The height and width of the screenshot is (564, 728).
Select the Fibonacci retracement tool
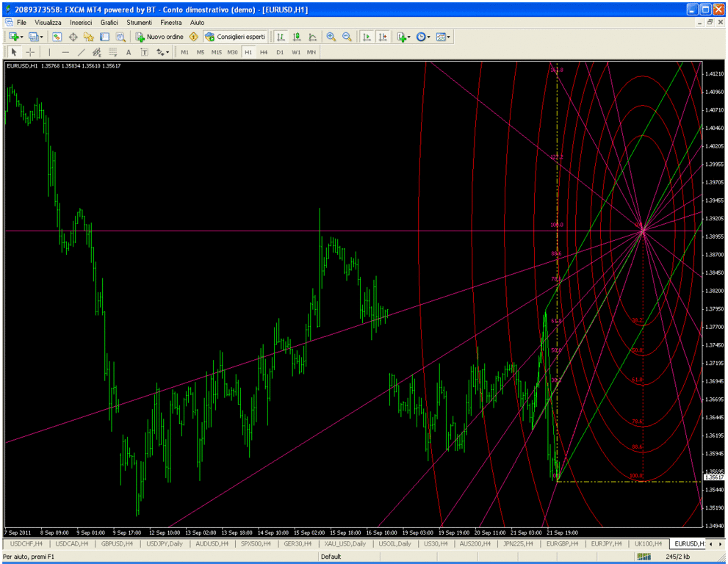(x=112, y=52)
